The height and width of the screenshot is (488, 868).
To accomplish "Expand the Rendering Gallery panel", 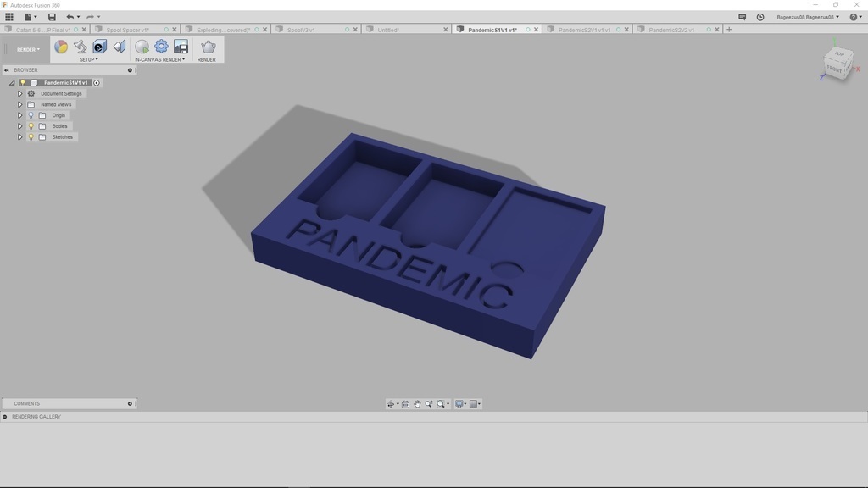I will tap(5, 417).
